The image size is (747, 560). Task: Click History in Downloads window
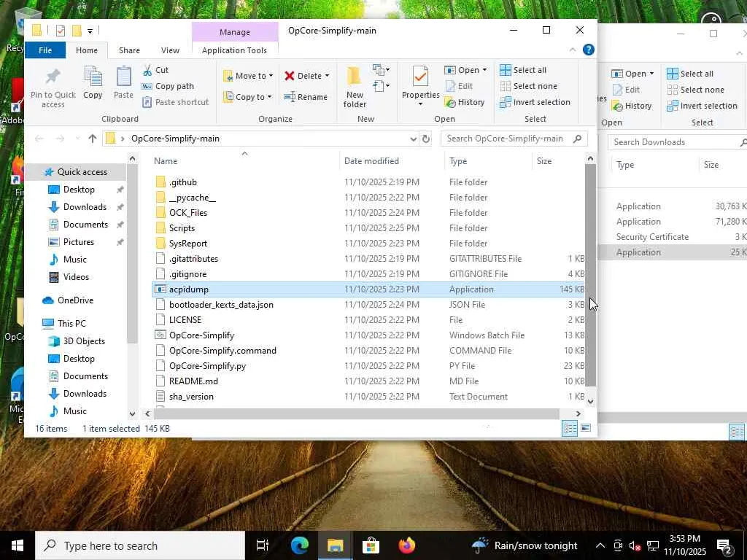[x=632, y=106]
